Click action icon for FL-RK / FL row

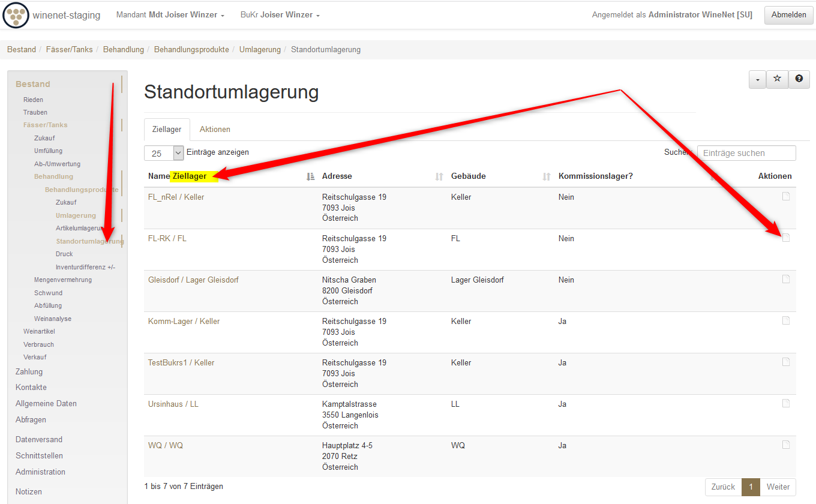(x=786, y=238)
